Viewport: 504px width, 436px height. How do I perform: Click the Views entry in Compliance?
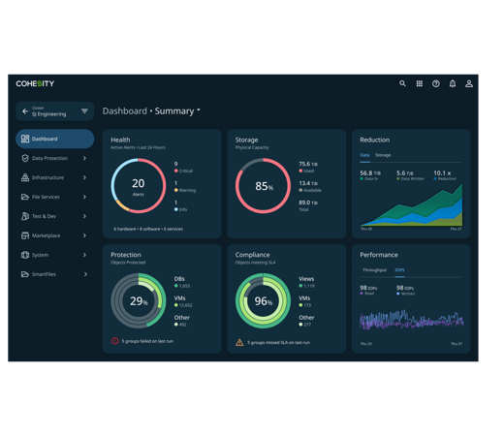pos(306,282)
